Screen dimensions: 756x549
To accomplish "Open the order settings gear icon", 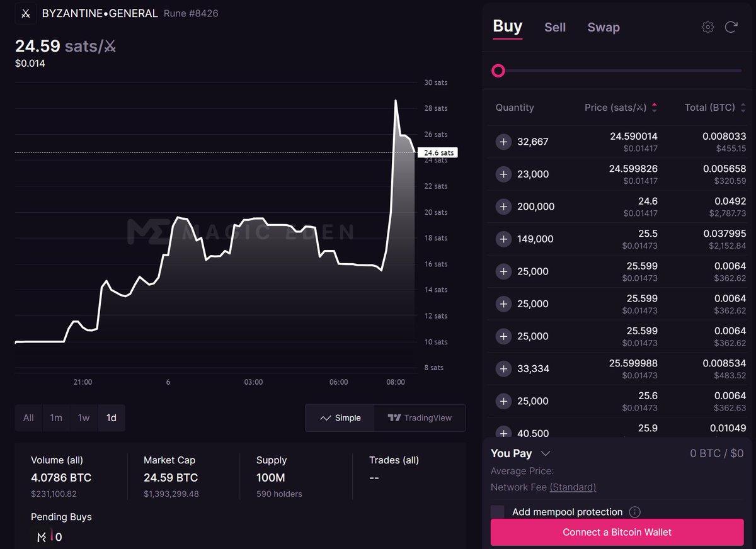I will (708, 27).
